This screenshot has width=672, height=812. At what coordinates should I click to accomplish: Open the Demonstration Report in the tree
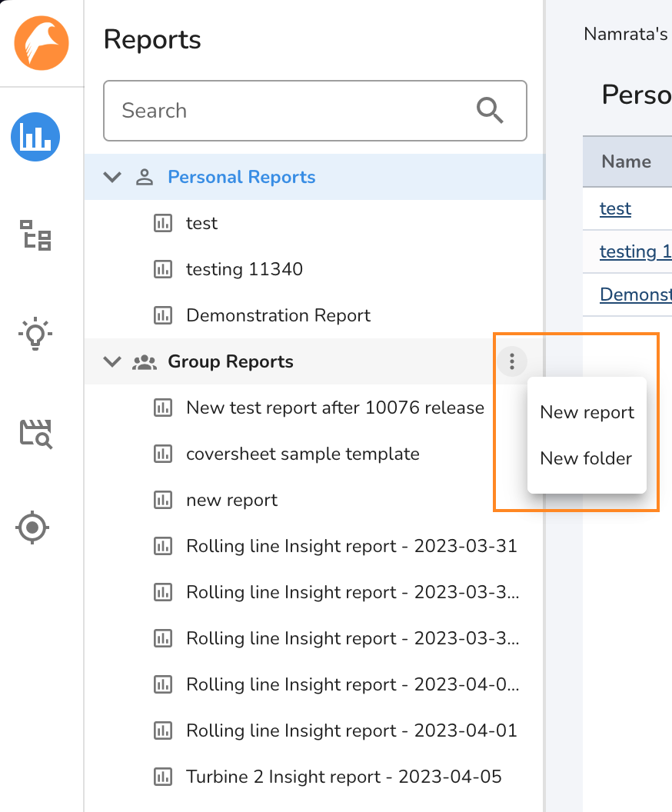coord(278,315)
